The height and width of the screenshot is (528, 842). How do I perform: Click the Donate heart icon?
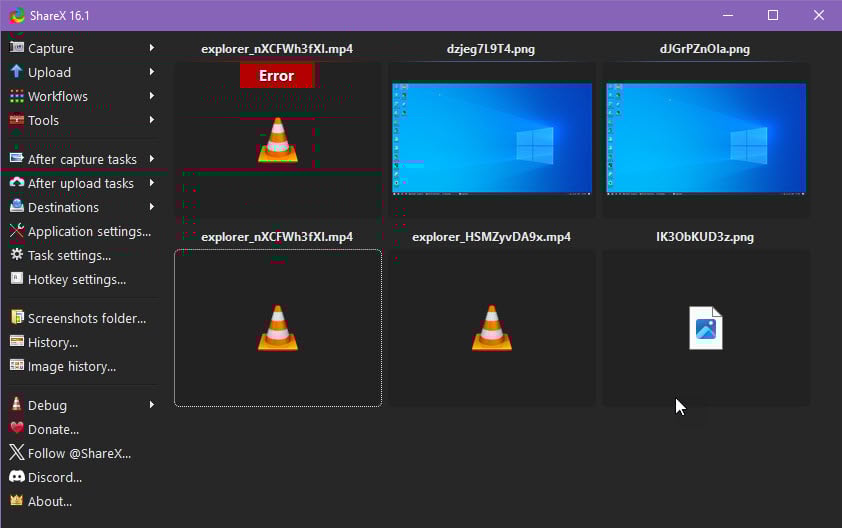[x=17, y=428]
